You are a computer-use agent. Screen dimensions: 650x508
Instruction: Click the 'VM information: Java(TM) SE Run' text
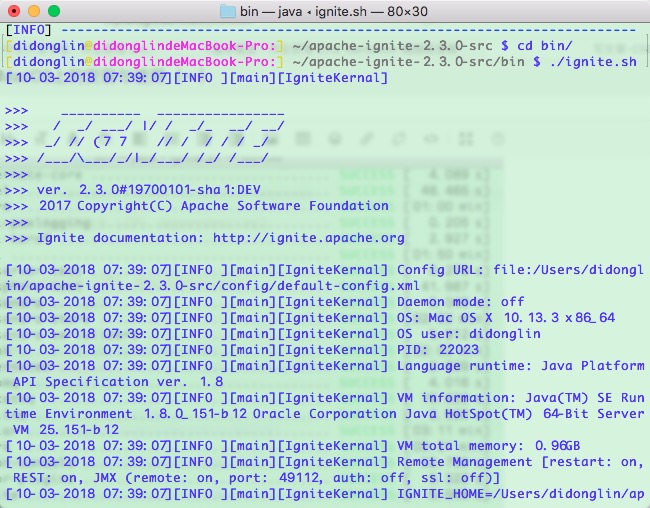521,397
